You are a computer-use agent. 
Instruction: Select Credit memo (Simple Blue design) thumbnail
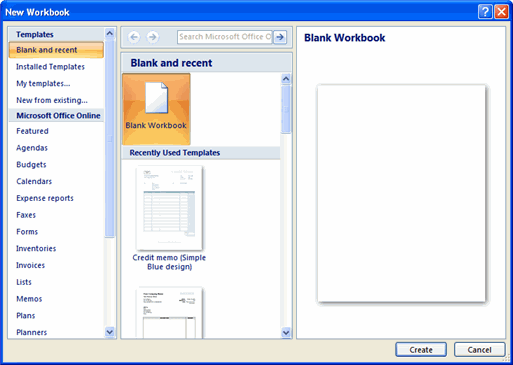[169, 208]
